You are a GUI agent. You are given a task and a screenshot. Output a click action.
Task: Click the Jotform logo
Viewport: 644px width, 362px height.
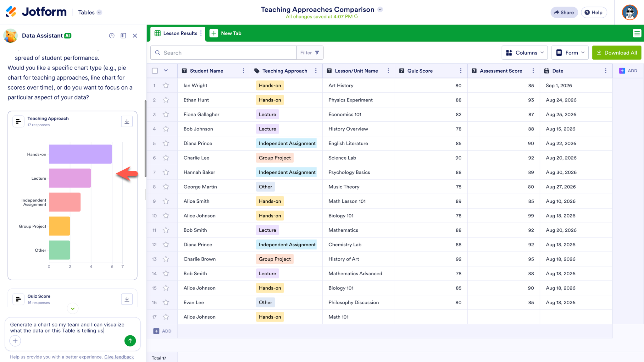tap(36, 12)
